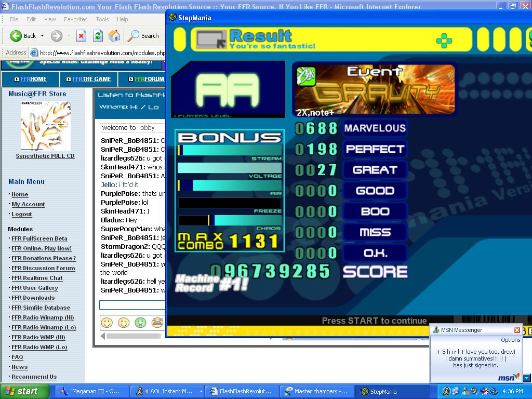The width and height of the screenshot is (532, 399).
Task: Open the Favorites menu in Internet Explorer
Action: pyautogui.click(x=76, y=19)
